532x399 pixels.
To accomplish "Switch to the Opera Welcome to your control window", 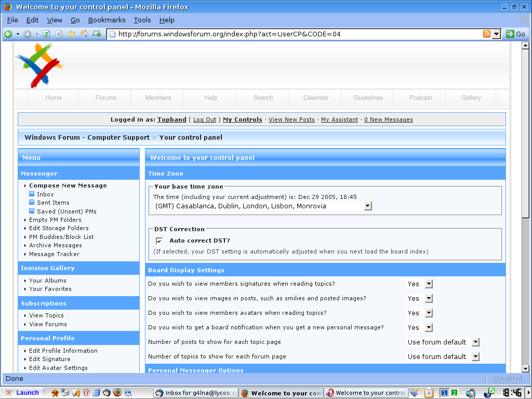I will pyautogui.click(x=366, y=393).
